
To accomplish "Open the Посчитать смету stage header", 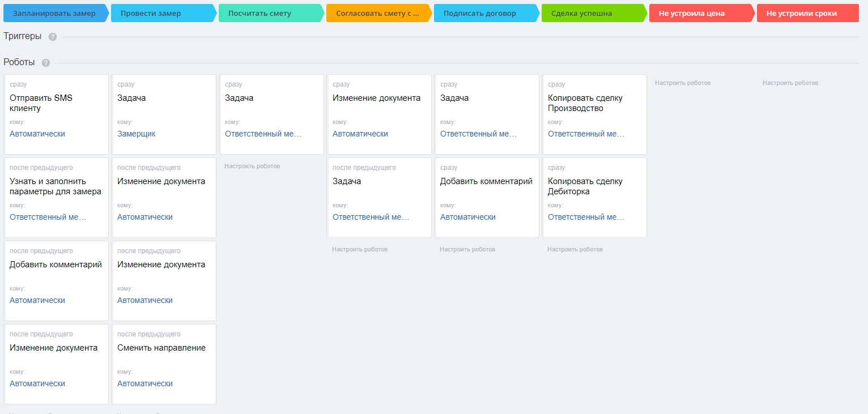I will (270, 13).
